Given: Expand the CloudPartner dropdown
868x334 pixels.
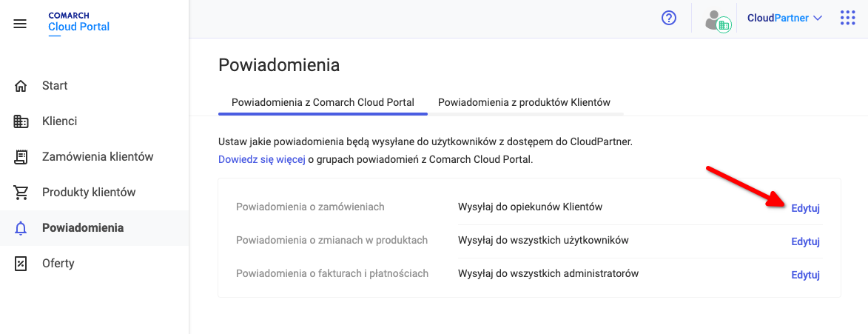Looking at the screenshot, I should (x=784, y=18).
